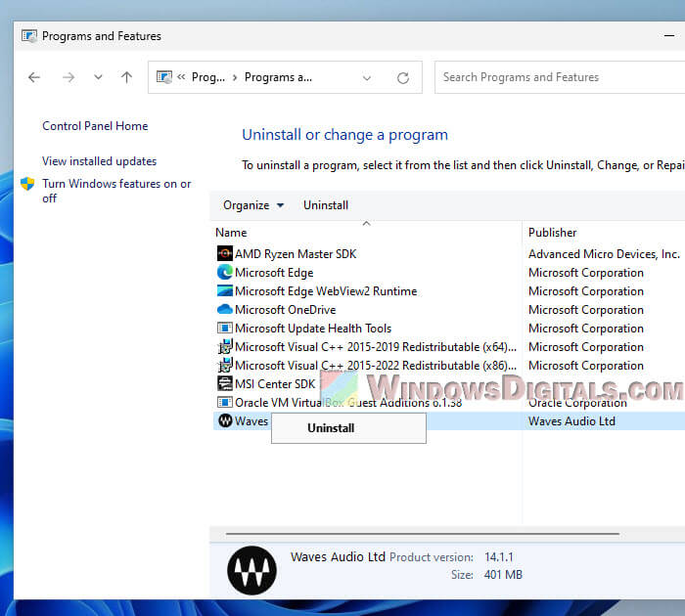Viewport: 685px width, 616px height.
Task: Open Control Panel Home link
Action: [x=95, y=126]
